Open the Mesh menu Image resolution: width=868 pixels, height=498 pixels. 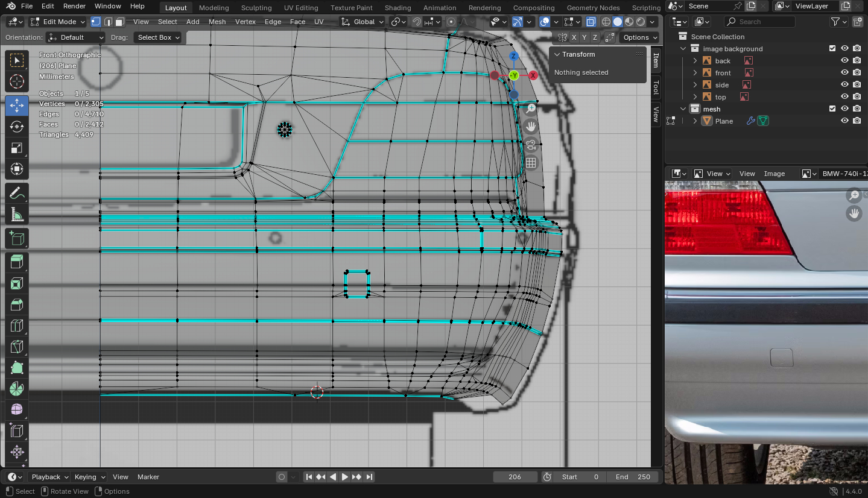pyautogui.click(x=217, y=22)
